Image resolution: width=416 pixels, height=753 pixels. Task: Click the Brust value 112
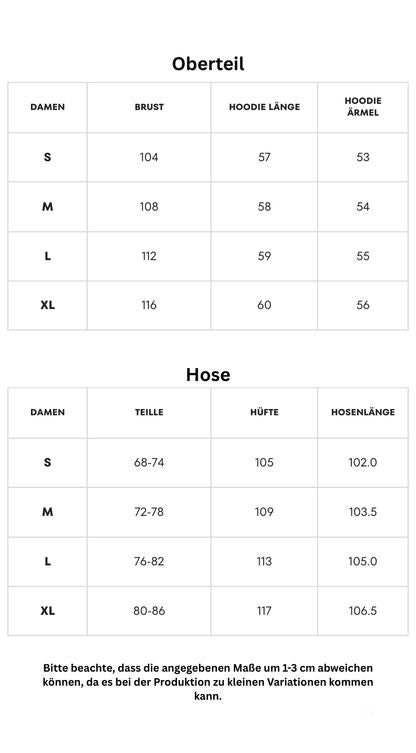click(149, 256)
